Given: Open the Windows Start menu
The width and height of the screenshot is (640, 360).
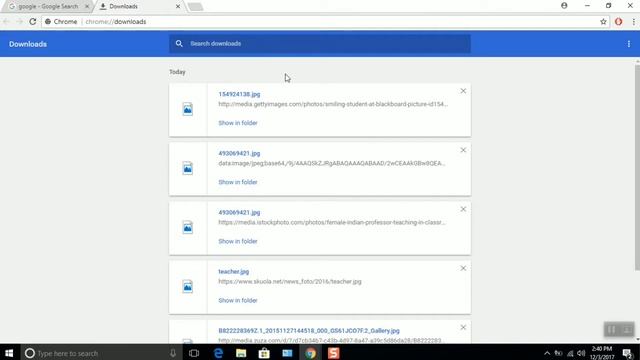Looking at the screenshot, I should click(x=9, y=353).
